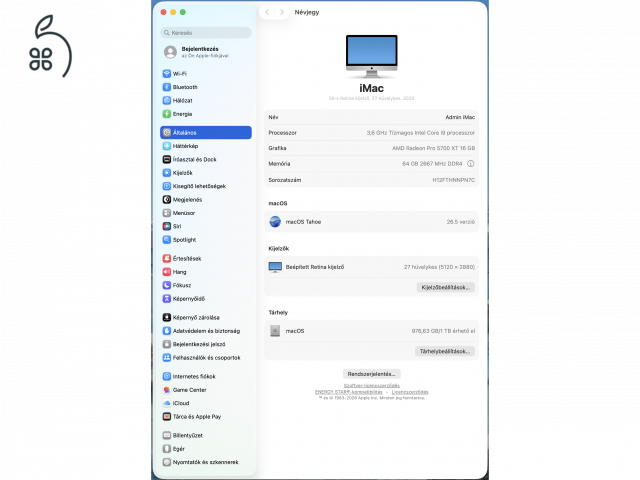Open the Képernyőidő hourglass icon

point(167,299)
